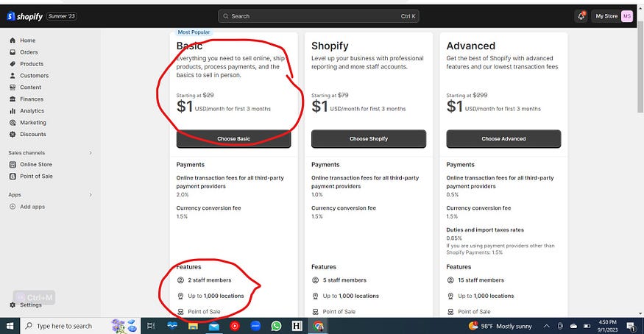Open the My Store account menu

613,16
